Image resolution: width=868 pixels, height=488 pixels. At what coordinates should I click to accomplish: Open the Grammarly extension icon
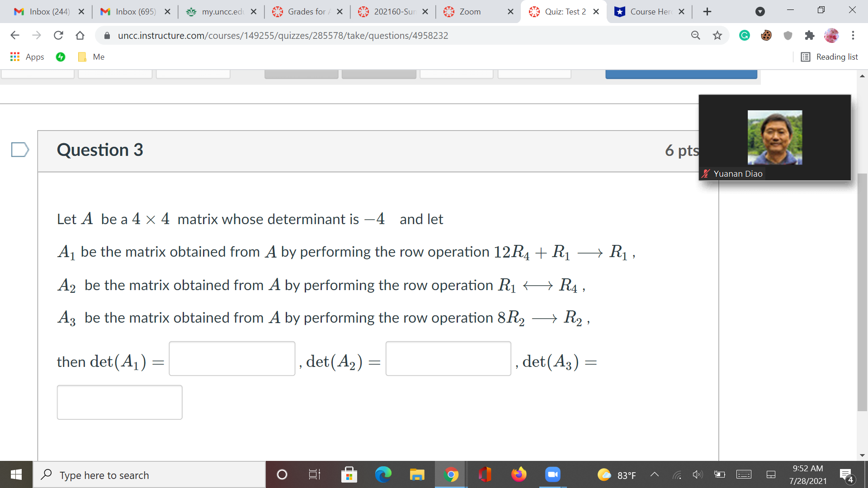click(744, 35)
